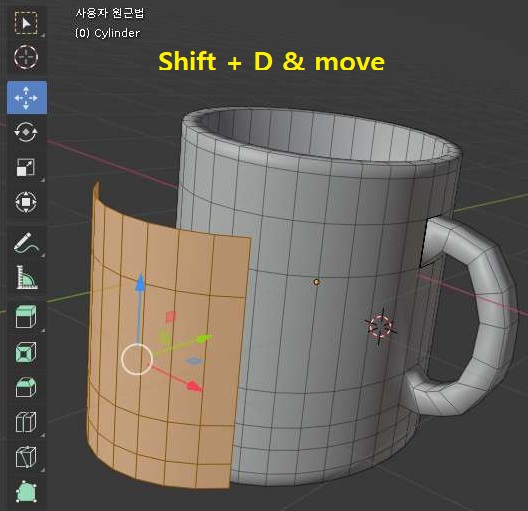Switch to the Rotate tool
Image resolution: width=528 pixels, height=511 pixels.
26,132
